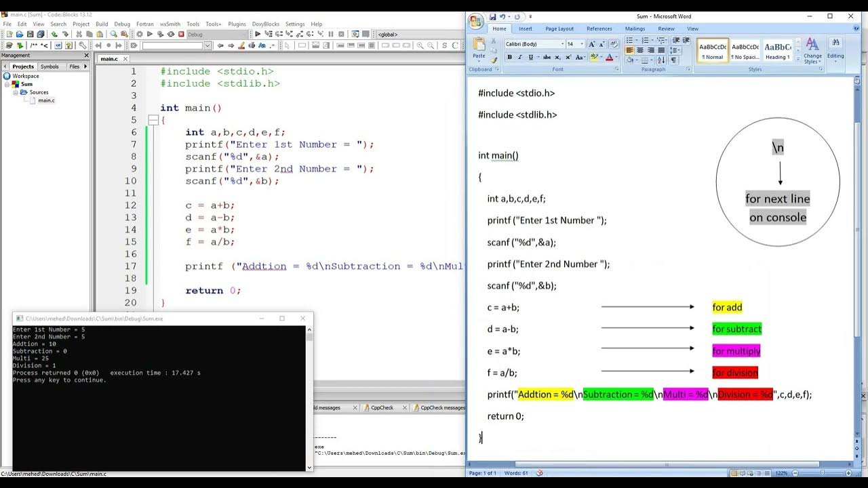Image resolution: width=868 pixels, height=488 pixels.
Task: Open the Settings menu in Code::Blocks
Action: point(295,24)
